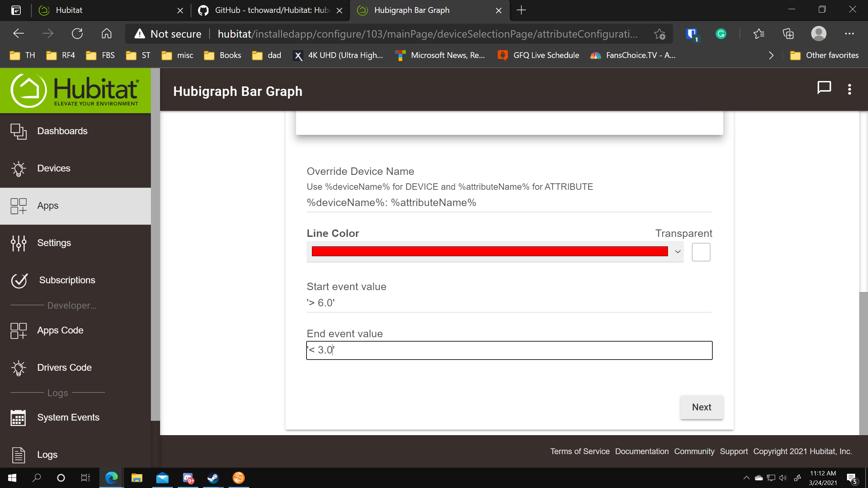Image resolution: width=868 pixels, height=488 pixels.
Task: Open Steam from the taskbar
Action: [x=213, y=478]
